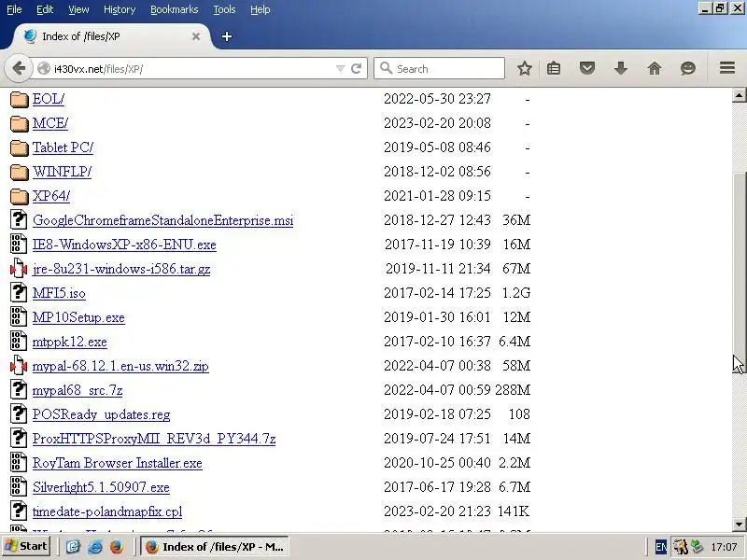Show desktop from quick launch
747x560 pixels.
[x=73, y=547]
